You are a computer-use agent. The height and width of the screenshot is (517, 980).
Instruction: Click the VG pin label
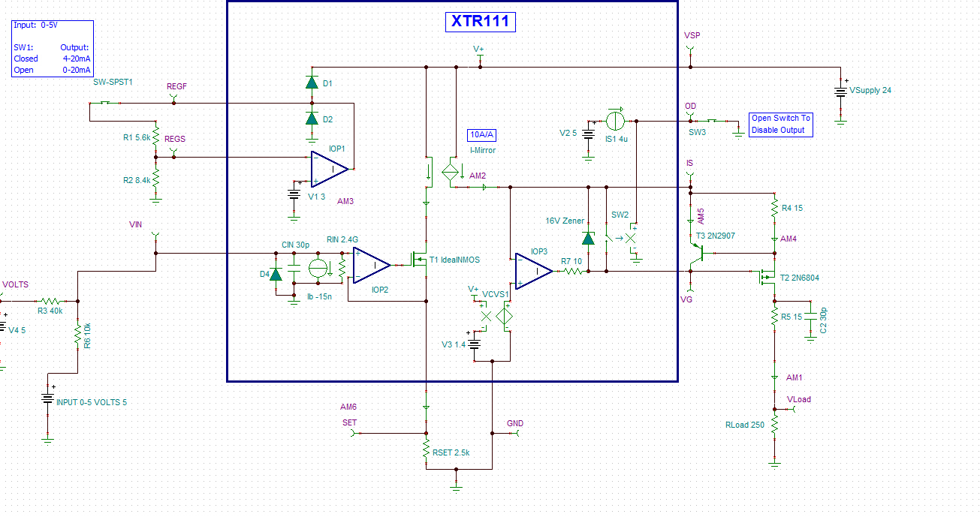coord(686,299)
